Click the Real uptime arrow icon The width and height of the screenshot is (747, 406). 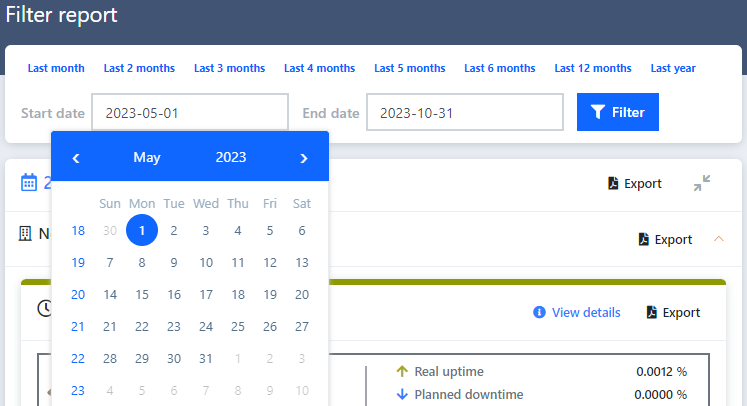coord(402,371)
